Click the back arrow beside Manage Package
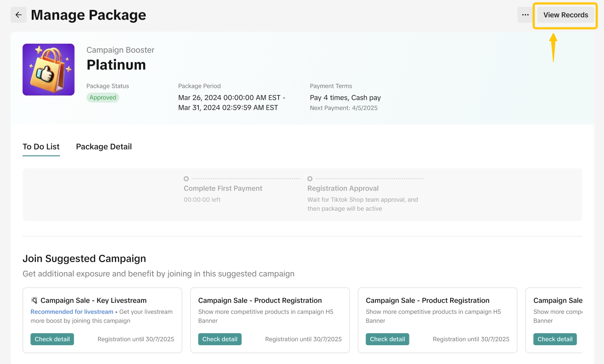This screenshot has height=364, width=604. (18, 15)
